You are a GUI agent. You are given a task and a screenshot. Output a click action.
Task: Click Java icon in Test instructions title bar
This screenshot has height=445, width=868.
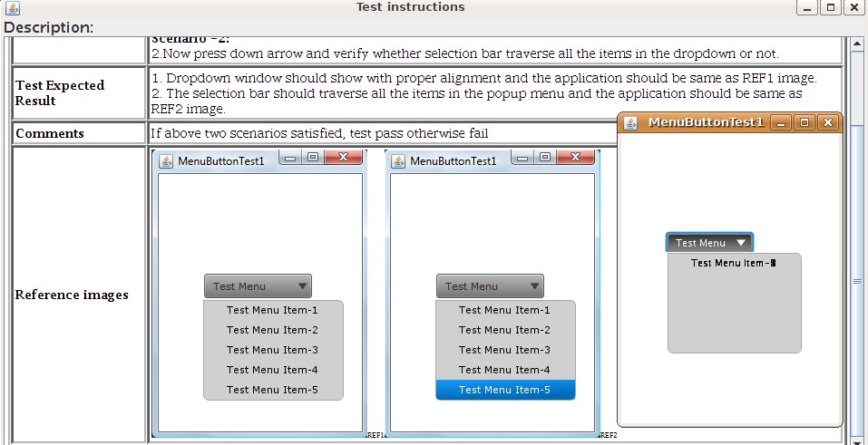[x=12, y=8]
